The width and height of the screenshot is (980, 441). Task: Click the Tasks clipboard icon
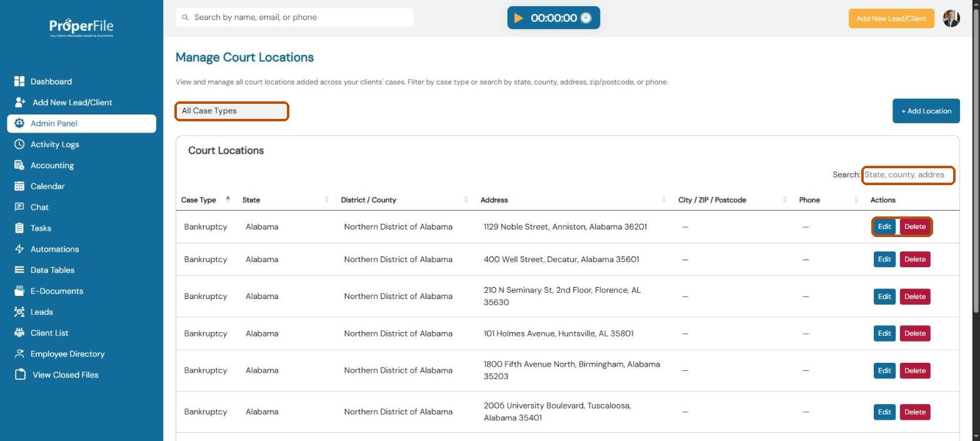[19, 228]
